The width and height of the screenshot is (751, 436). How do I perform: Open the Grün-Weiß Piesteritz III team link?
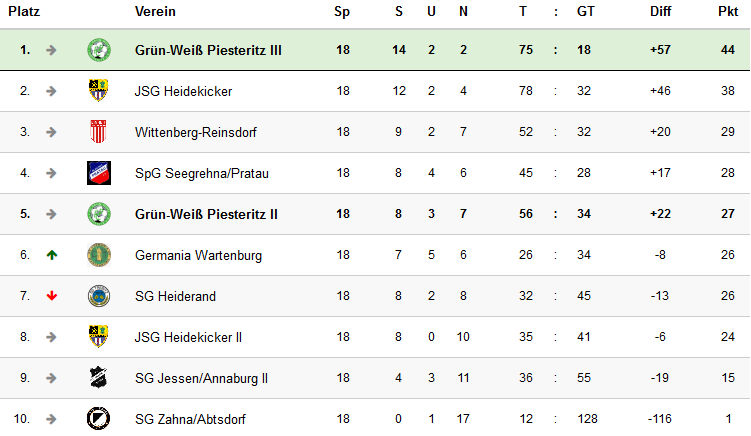click(208, 50)
